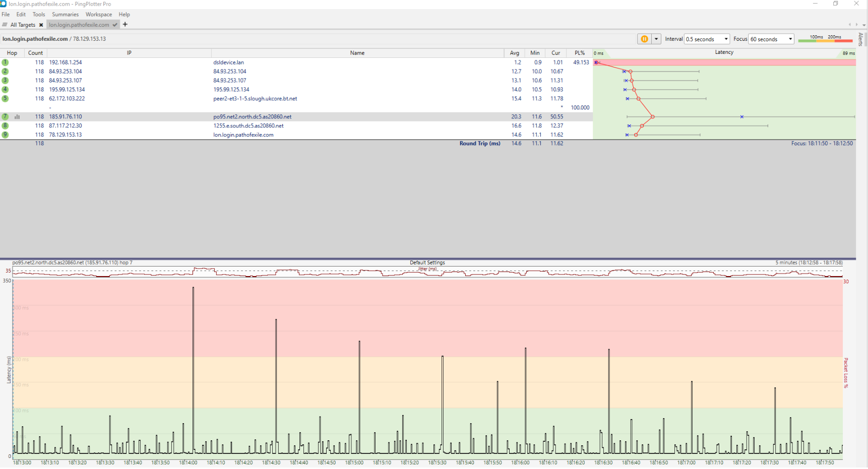Open the Tools menu
The image size is (868, 469).
(x=39, y=15)
